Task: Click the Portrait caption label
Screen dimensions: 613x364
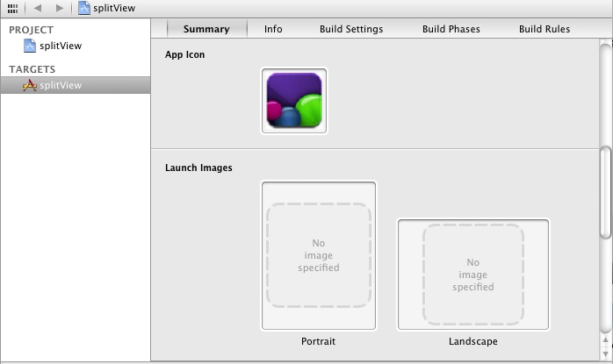Action: pos(318,341)
